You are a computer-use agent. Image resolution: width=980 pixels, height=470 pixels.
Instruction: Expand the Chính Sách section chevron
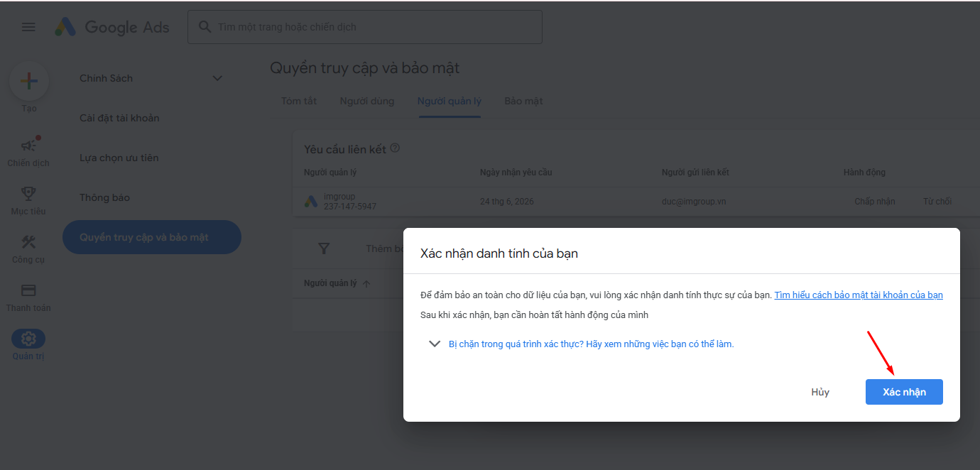coord(218,78)
